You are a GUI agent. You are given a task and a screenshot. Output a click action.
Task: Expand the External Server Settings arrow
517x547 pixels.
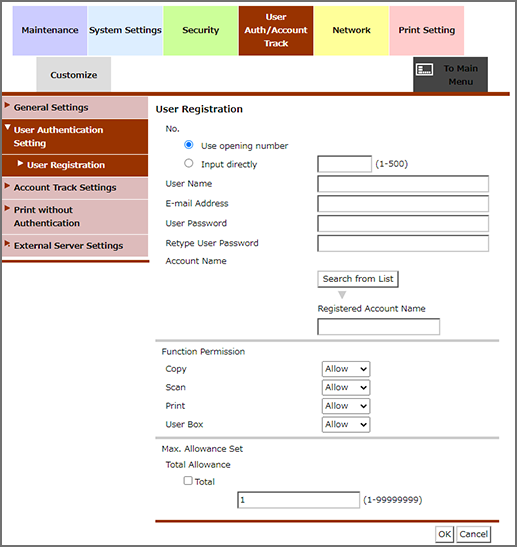tap(7, 243)
